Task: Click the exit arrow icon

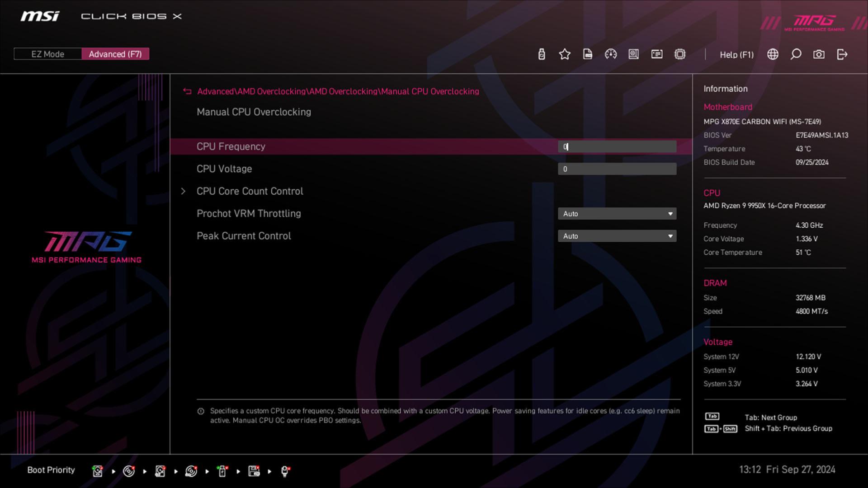Action: [842, 54]
